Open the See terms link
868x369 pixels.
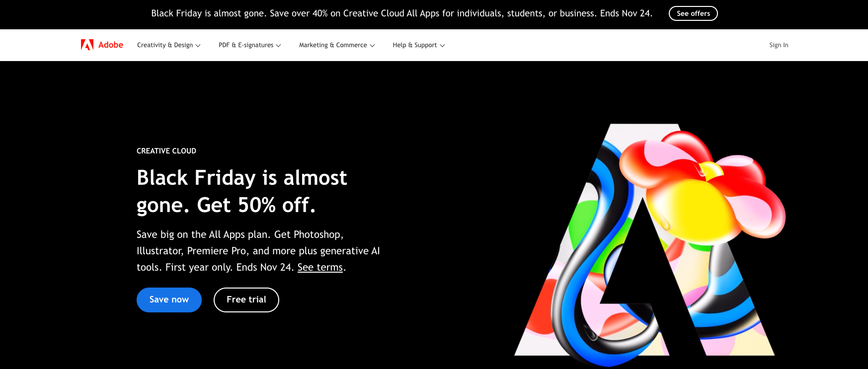(x=320, y=267)
